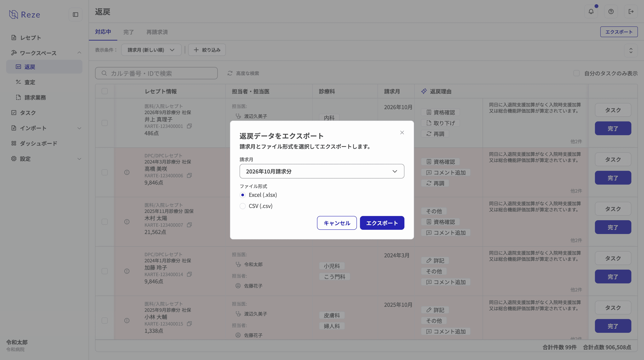Open 高度な検索 advanced search
The height and width of the screenshot is (360, 644).
[243, 73]
